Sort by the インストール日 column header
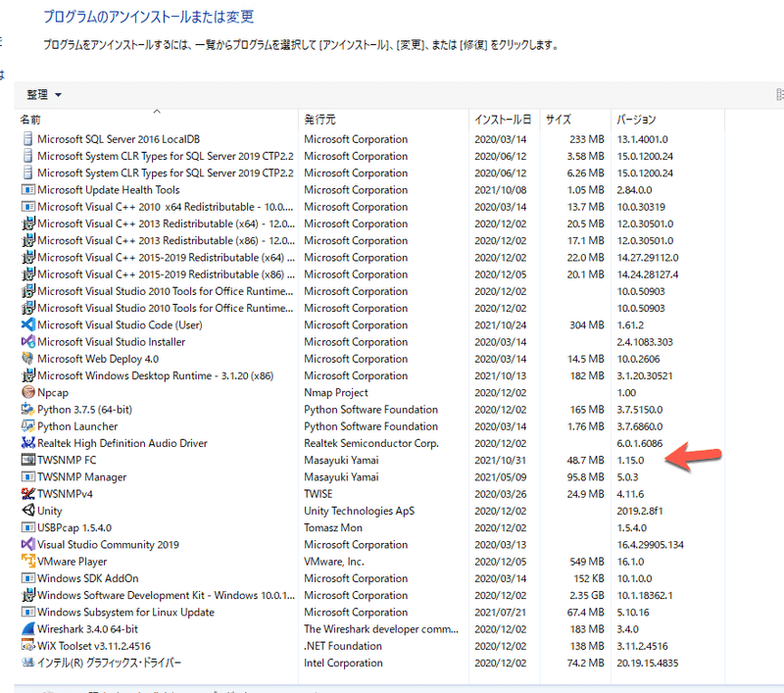This screenshot has height=693, width=784. pyautogui.click(x=503, y=120)
